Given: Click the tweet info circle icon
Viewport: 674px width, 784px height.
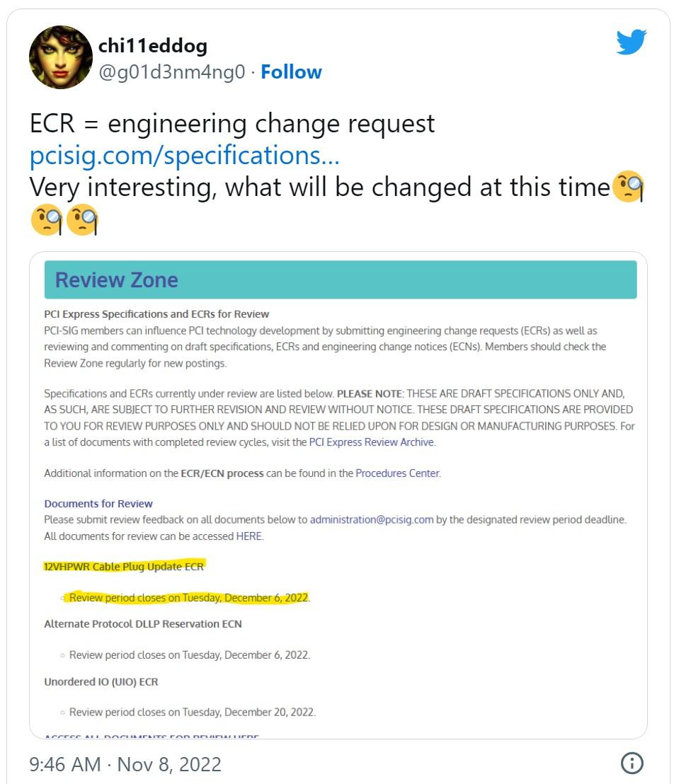Looking at the screenshot, I should tap(632, 763).
